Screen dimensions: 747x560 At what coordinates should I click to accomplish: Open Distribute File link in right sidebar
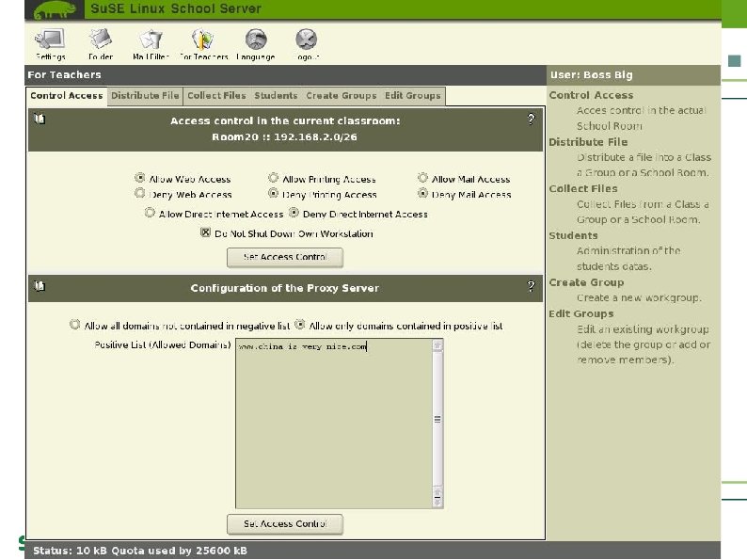pyautogui.click(x=588, y=142)
